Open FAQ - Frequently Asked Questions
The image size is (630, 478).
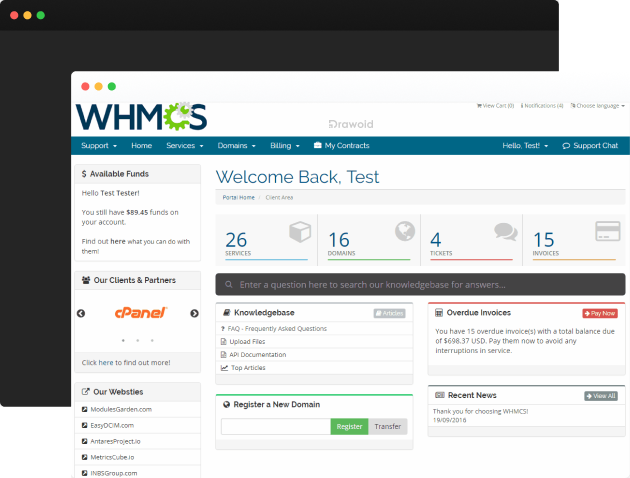click(x=277, y=329)
